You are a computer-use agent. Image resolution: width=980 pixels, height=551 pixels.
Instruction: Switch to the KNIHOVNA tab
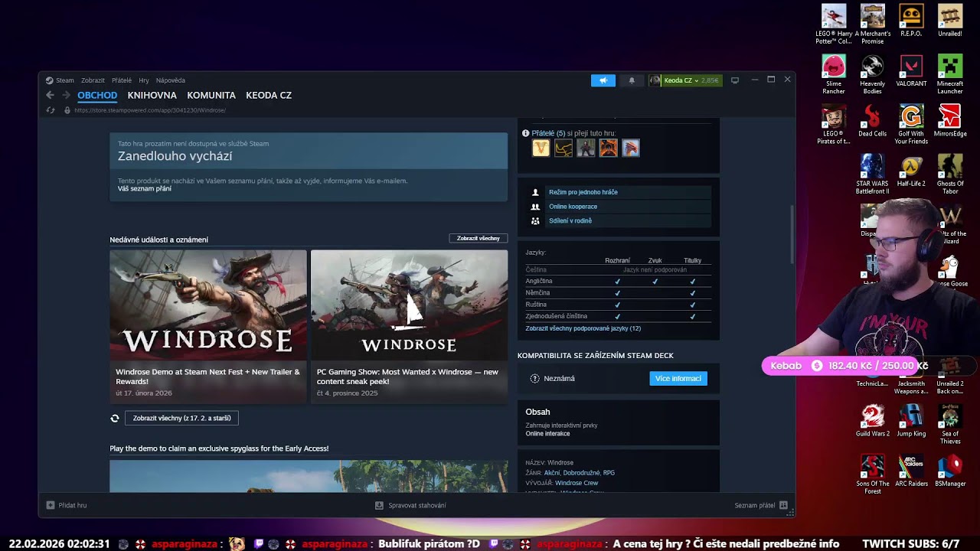pos(152,96)
